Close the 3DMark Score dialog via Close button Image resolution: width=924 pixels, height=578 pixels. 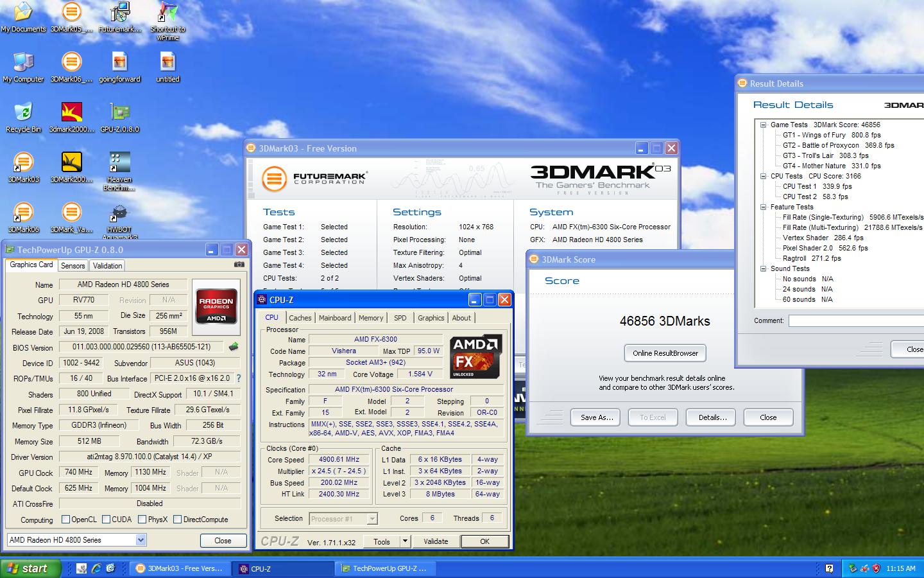coord(768,417)
